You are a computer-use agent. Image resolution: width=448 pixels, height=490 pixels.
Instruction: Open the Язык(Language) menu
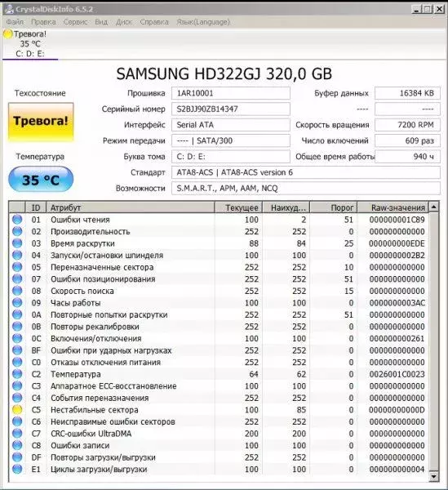tap(203, 22)
